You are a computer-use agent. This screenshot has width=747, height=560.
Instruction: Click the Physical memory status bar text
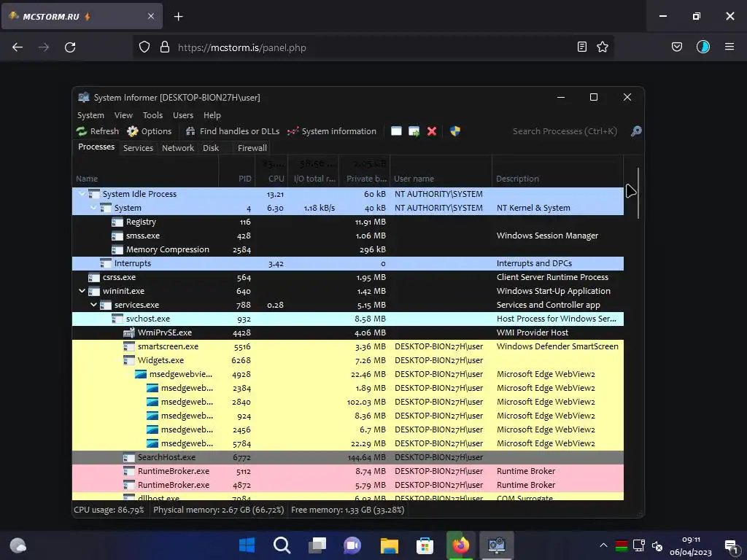(x=219, y=510)
